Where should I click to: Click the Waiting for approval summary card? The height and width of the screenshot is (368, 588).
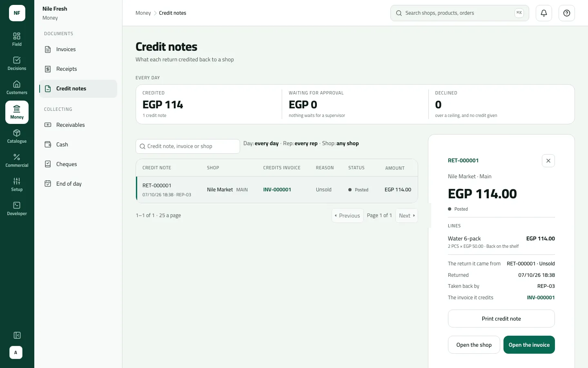pos(355,104)
